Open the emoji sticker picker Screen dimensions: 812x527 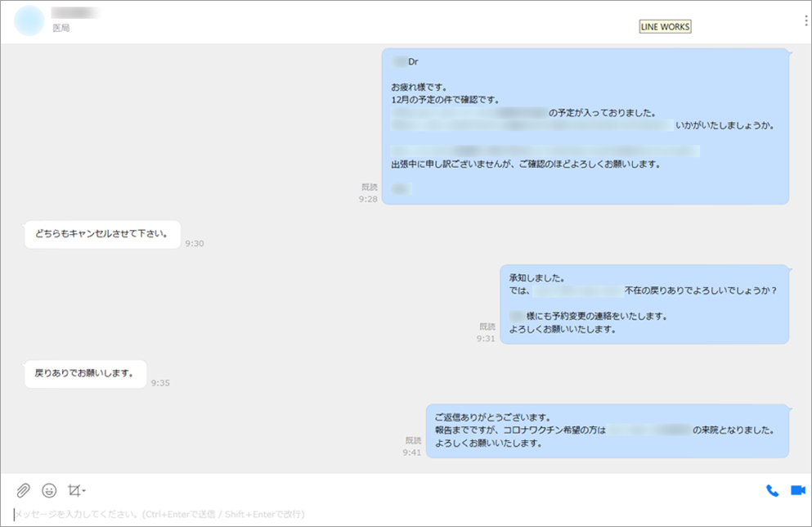49,491
